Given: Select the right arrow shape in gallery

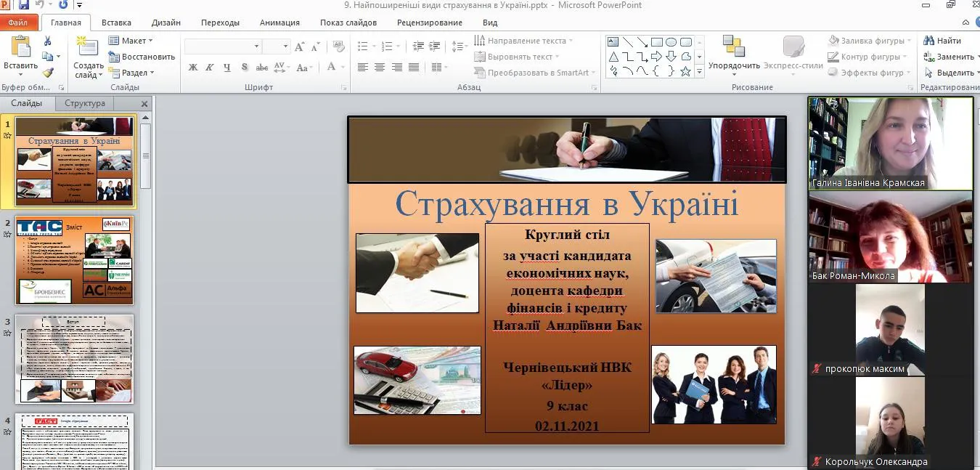Looking at the screenshot, I should pyautogui.click(x=656, y=57).
